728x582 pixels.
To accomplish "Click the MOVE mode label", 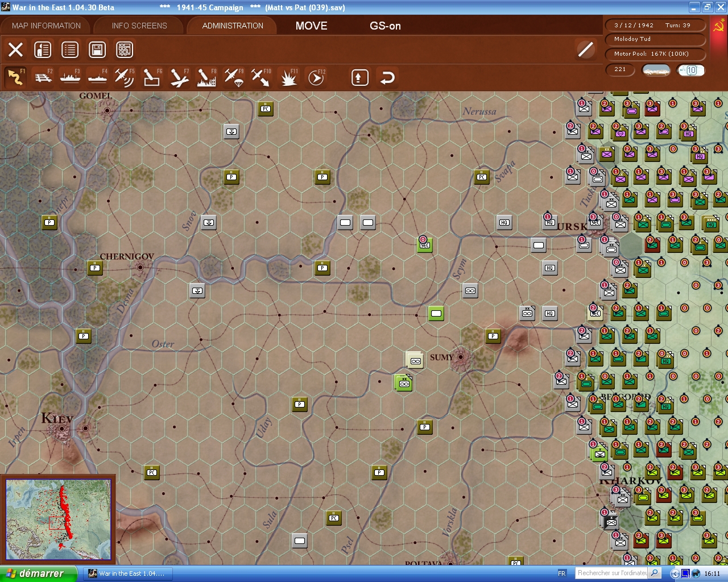I will click(311, 26).
